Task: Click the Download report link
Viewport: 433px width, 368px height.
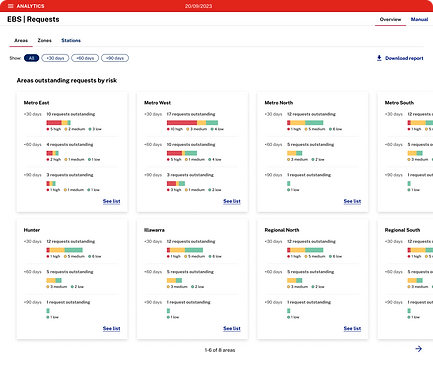Action: click(x=404, y=58)
